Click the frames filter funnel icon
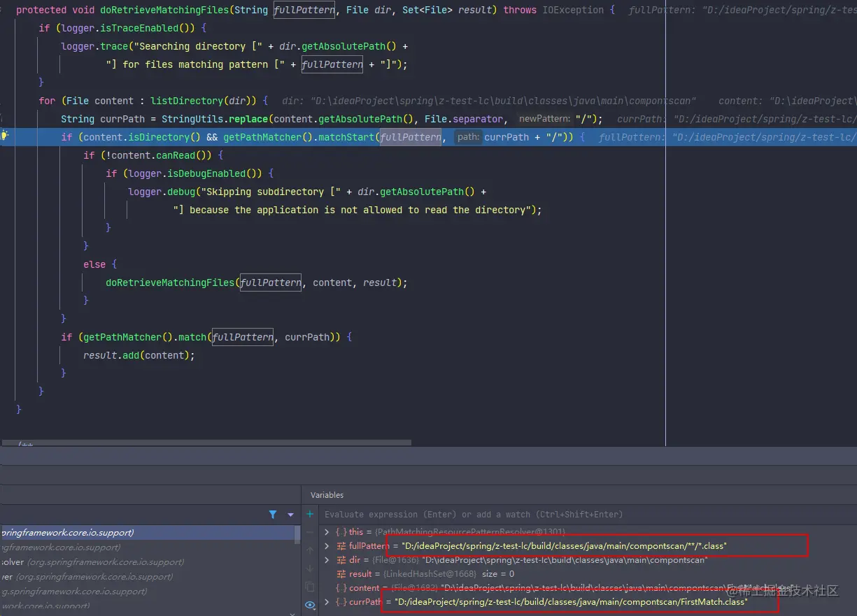 pyautogui.click(x=273, y=515)
